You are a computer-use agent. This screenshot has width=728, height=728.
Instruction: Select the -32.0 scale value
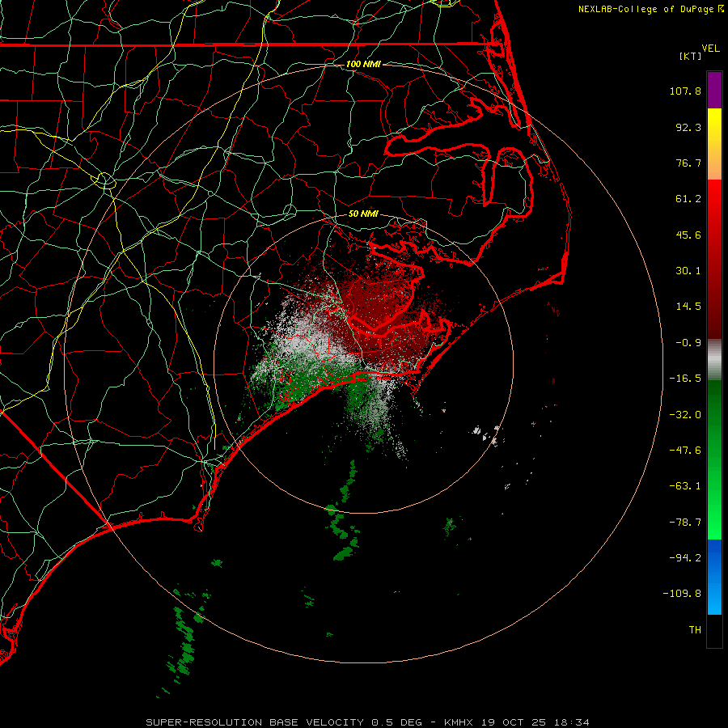685,415
